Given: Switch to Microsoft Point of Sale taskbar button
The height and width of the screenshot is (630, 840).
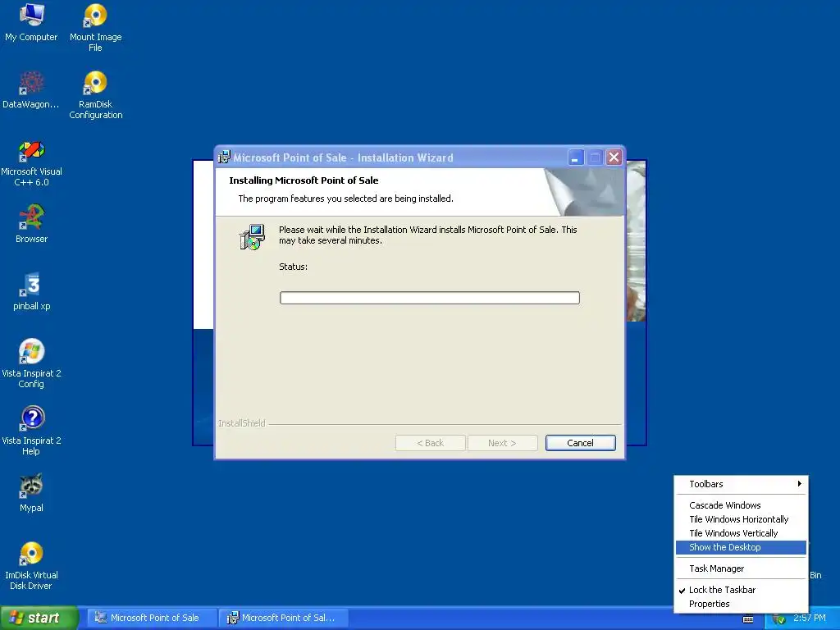Looking at the screenshot, I should coord(152,618).
